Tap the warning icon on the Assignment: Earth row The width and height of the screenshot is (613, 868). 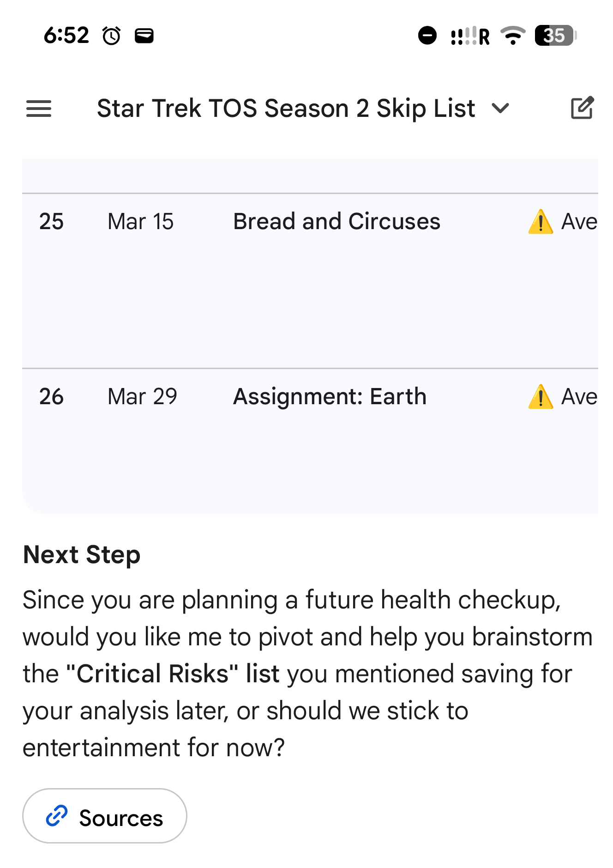click(x=541, y=397)
